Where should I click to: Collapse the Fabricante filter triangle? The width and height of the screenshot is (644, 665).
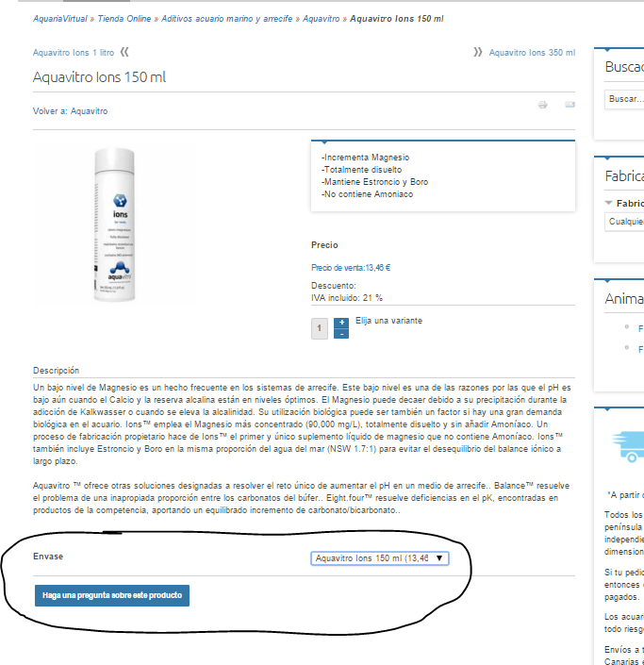609,203
